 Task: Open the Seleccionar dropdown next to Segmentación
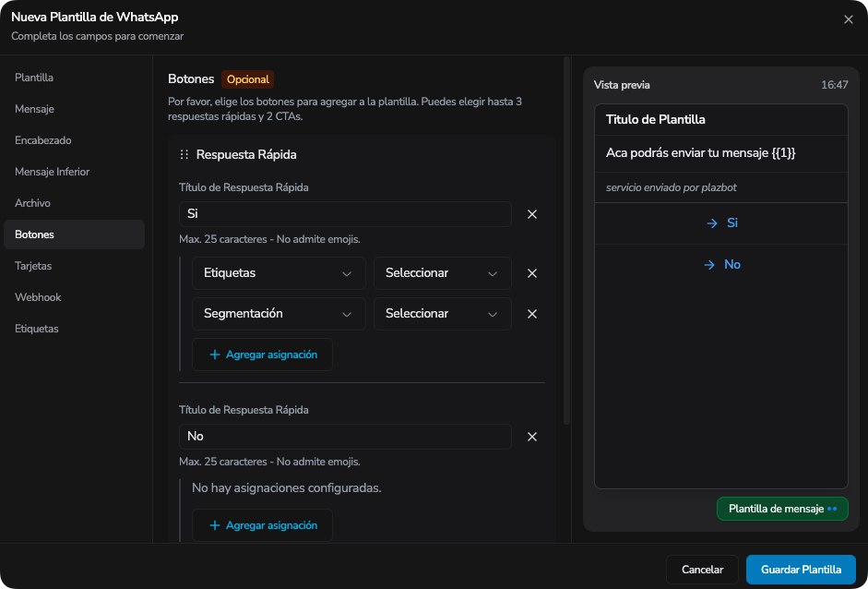(443, 314)
